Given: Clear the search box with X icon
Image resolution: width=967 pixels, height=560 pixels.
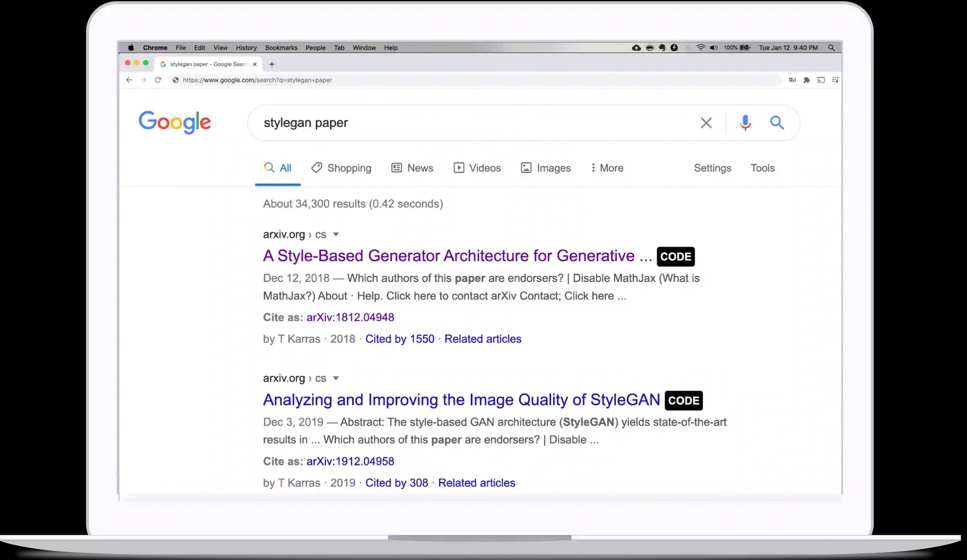Looking at the screenshot, I should (x=706, y=123).
